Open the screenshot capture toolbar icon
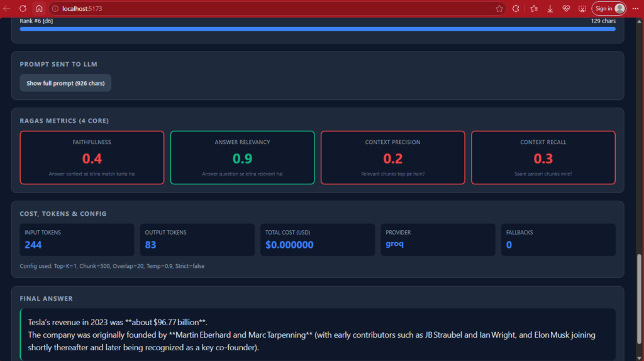Image resolution: width=644 pixels, height=361 pixels. [x=582, y=9]
